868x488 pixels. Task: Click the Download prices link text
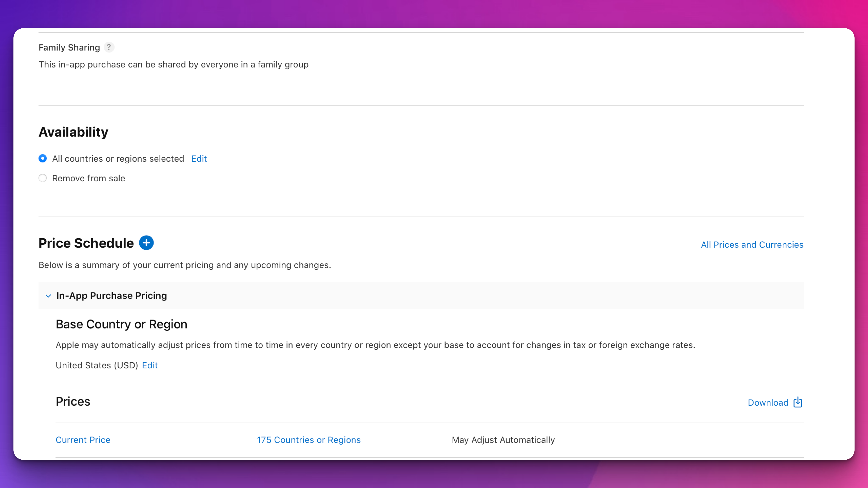[768, 403]
